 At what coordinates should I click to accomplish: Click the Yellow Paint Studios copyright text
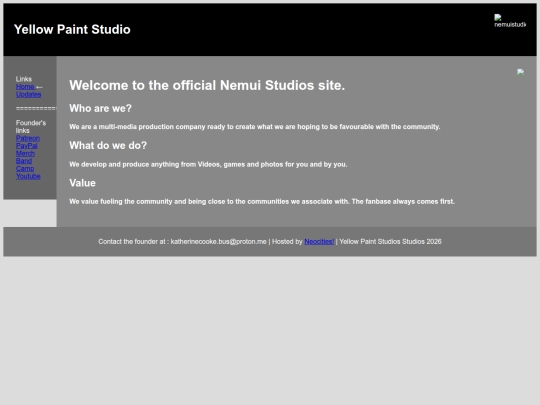pos(390,242)
